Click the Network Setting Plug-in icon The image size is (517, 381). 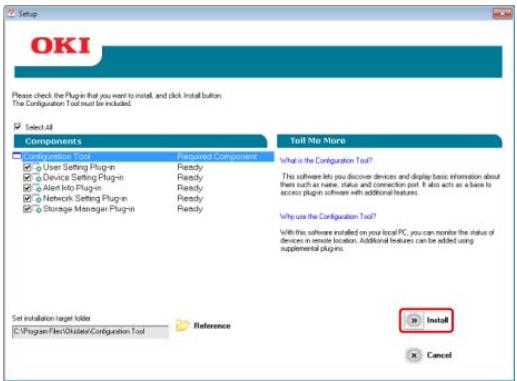pos(37,199)
